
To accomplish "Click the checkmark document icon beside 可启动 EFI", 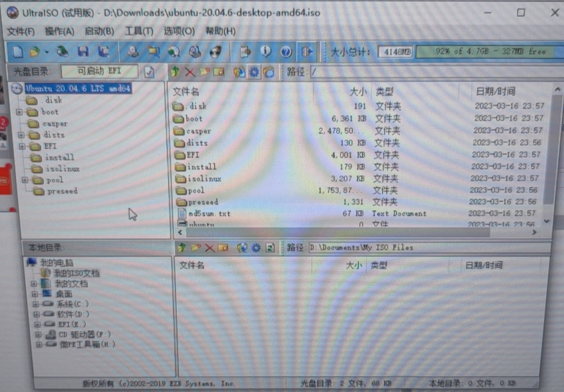I will [x=149, y=72].
